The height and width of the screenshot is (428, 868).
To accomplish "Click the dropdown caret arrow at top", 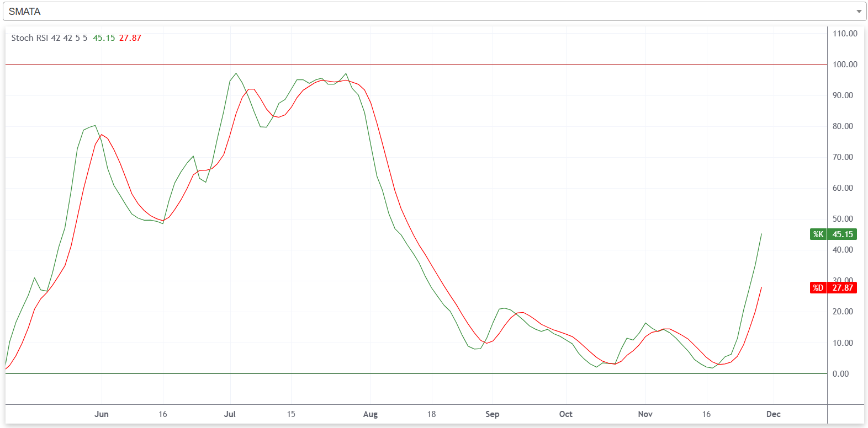I will (859, 12).
